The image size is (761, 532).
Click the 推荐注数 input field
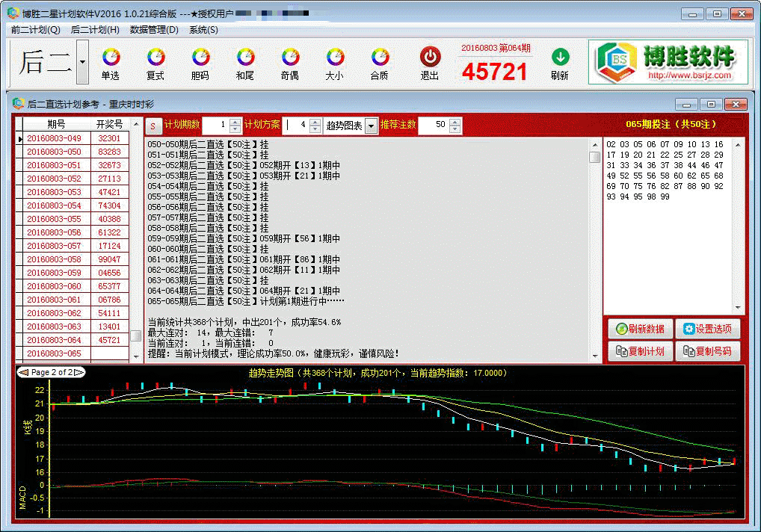click(434, 126)
